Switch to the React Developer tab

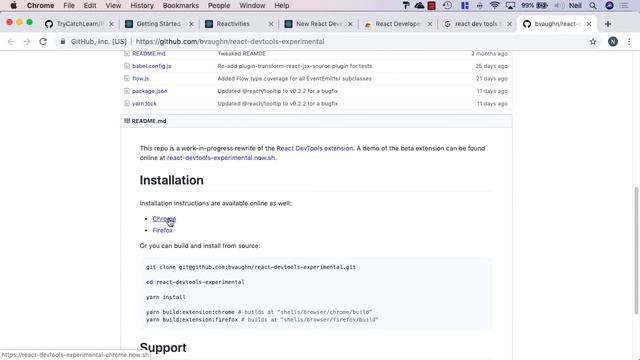[398, 24]
